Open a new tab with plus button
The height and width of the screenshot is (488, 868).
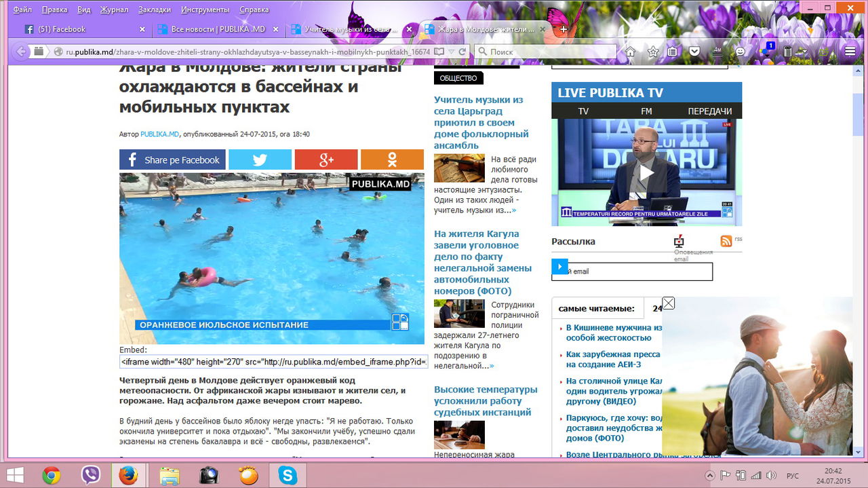[x=564, y=29]
